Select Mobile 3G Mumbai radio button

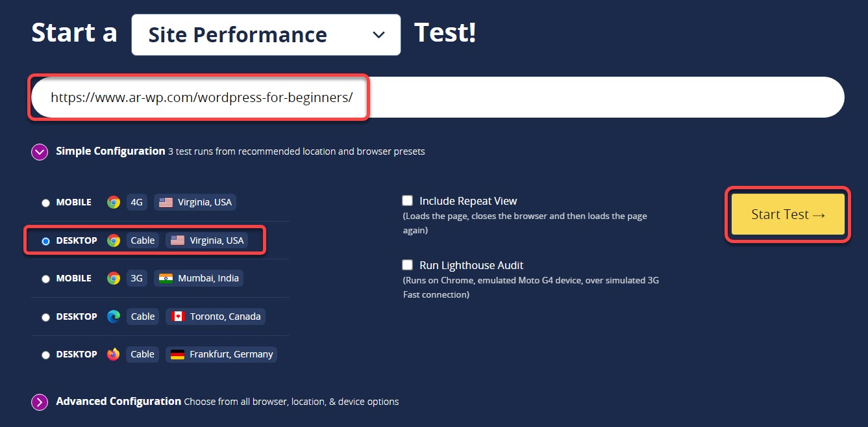coord(45,279)
